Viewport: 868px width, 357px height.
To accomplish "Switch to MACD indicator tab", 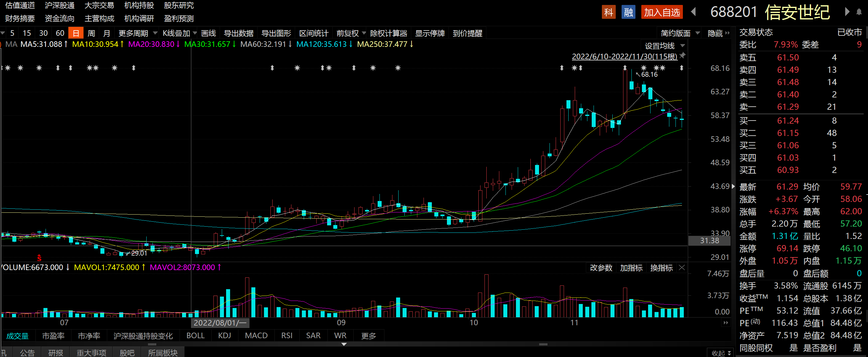I will pos(256,335).
